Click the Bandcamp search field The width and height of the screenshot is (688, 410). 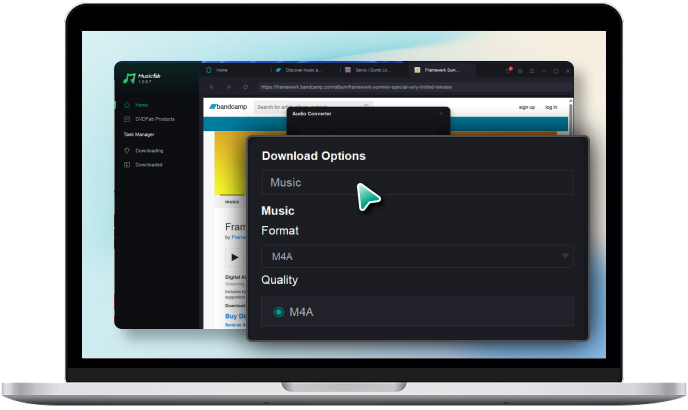314,107
